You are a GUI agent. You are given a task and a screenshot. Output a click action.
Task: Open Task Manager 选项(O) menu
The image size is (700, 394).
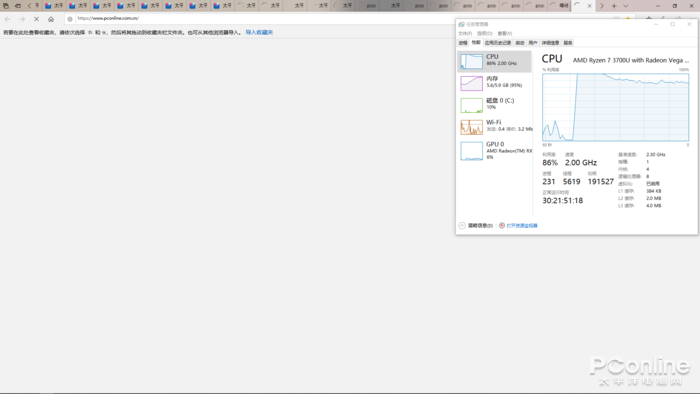point(484,33)
